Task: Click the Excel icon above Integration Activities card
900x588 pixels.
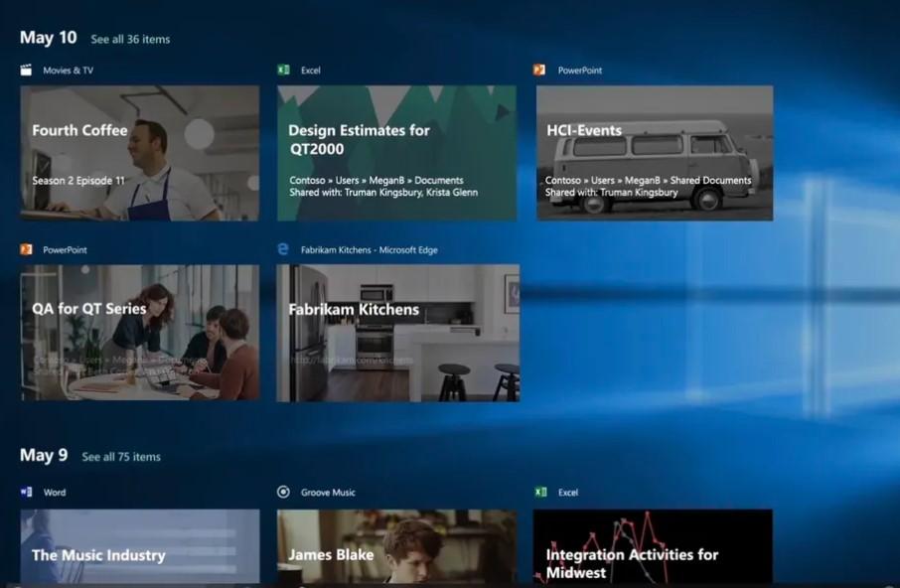Action: pos(540,492)
